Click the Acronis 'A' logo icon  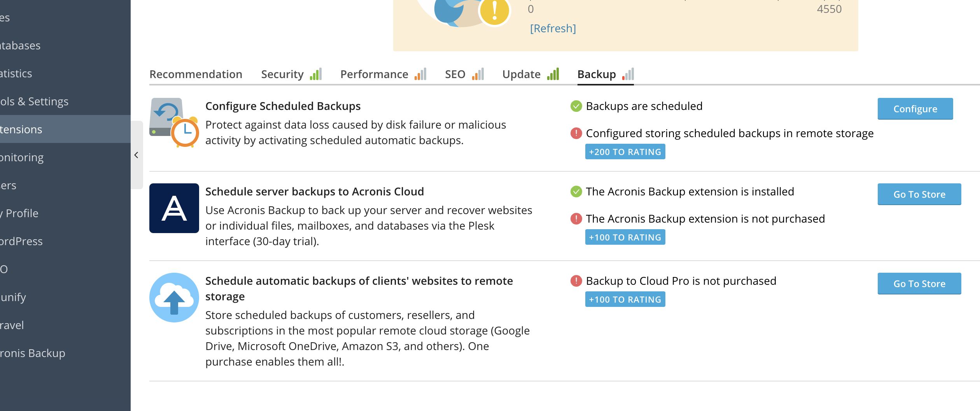coord(174,208)
